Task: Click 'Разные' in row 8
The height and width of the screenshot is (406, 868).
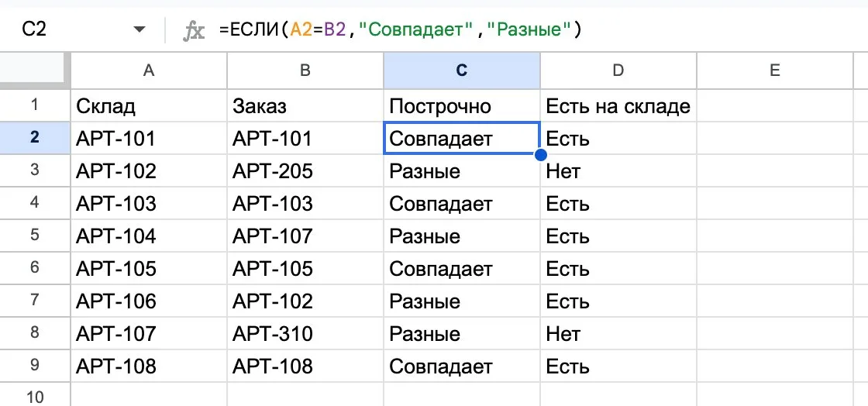Action: point(462,333)
